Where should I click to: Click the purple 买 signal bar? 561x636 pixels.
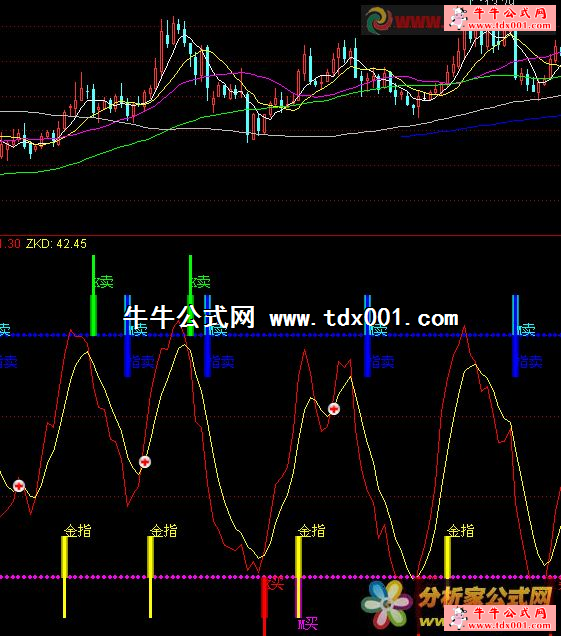[x=299, y=597]
